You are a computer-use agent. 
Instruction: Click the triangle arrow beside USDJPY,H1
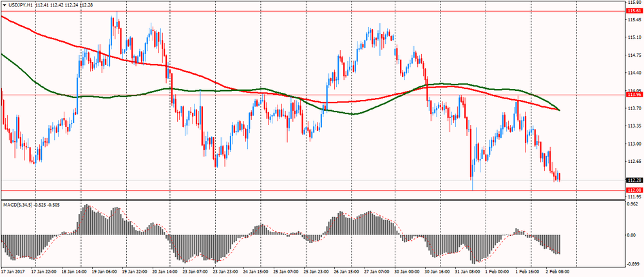4,4
